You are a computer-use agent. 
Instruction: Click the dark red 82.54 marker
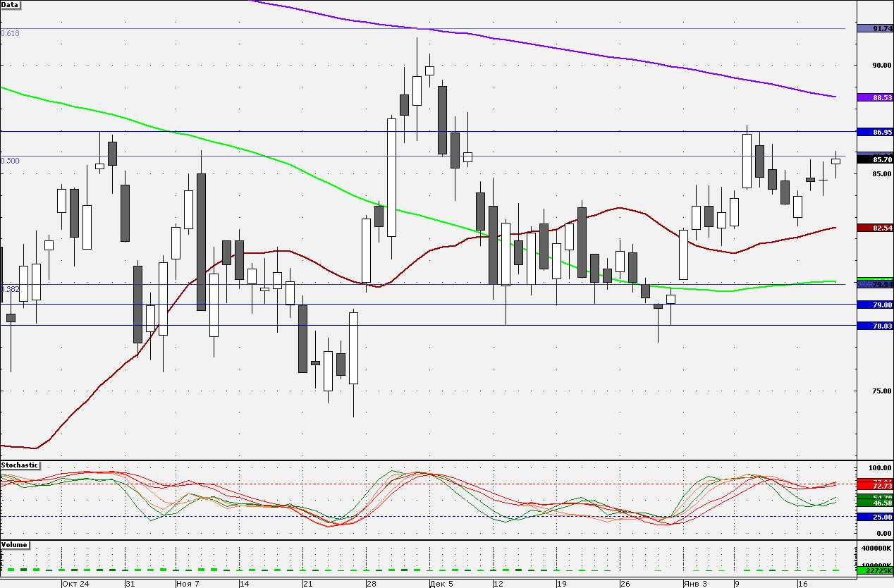pos(874,228)
